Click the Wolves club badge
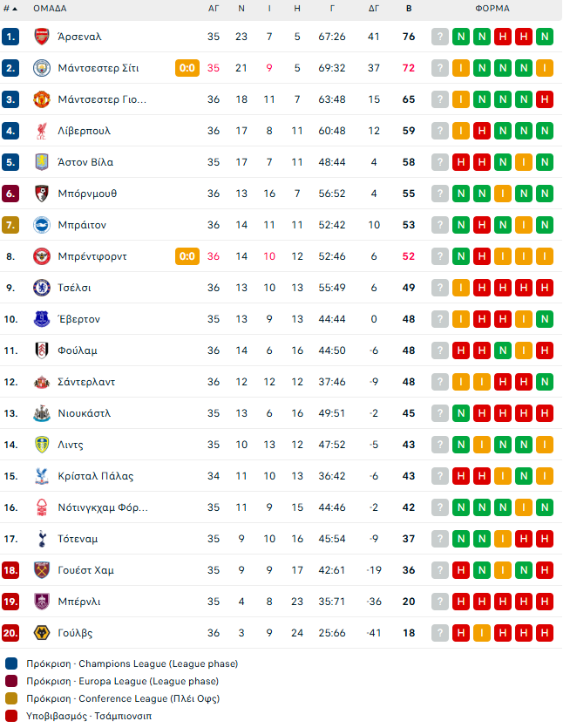 [42, 632]
